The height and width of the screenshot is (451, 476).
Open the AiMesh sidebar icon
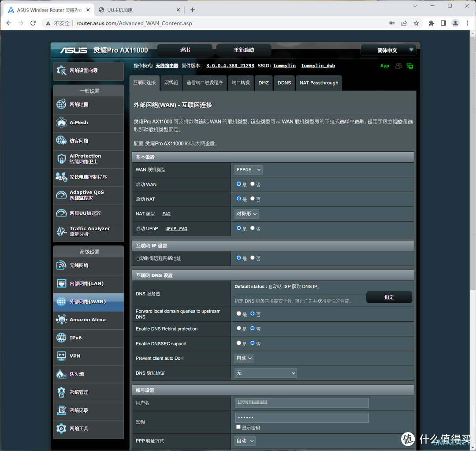click(61, 123)
